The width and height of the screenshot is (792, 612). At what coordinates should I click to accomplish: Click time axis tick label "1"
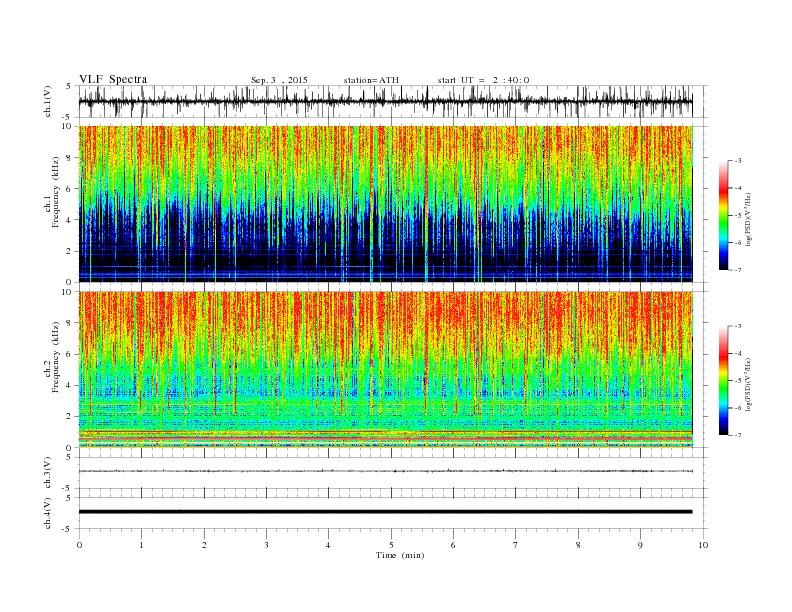click(141, 545)
